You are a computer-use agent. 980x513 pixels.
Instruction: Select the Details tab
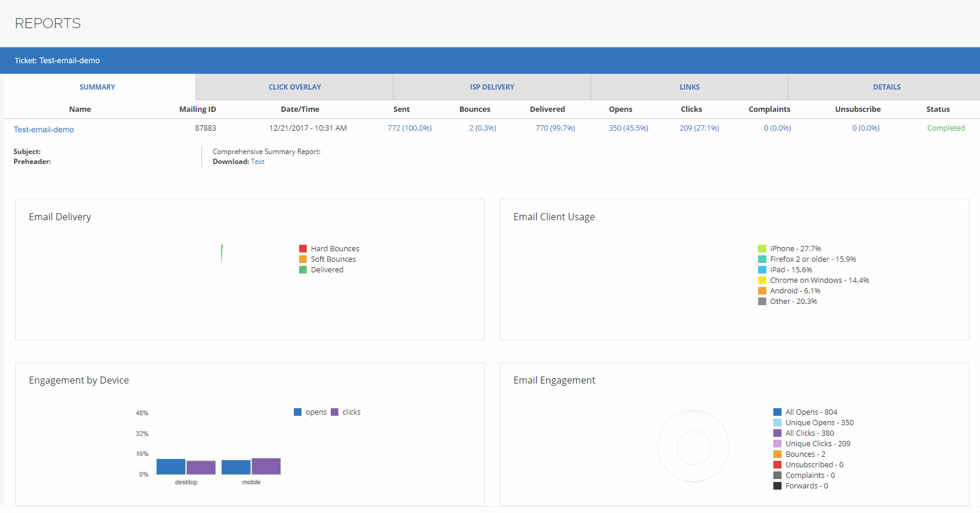886,87
